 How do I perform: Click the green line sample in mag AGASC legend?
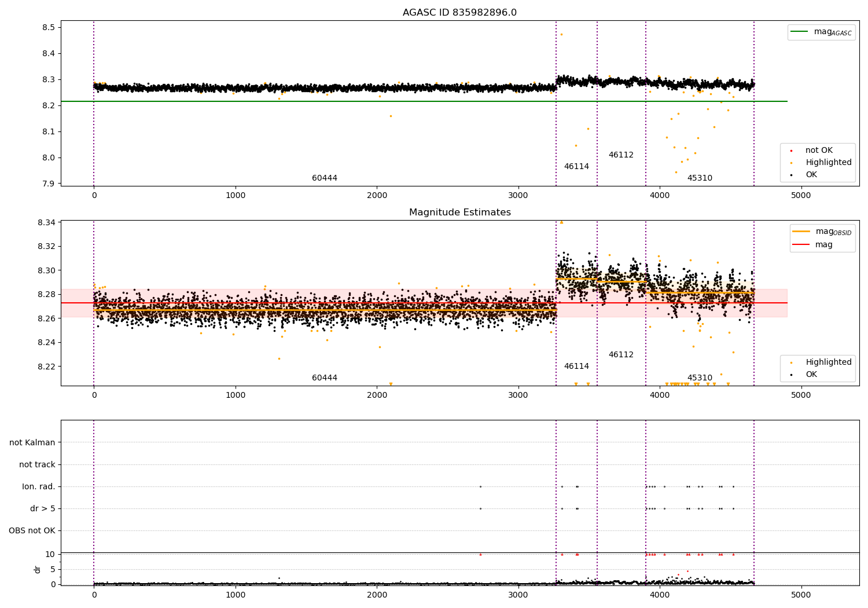[800, 32]
